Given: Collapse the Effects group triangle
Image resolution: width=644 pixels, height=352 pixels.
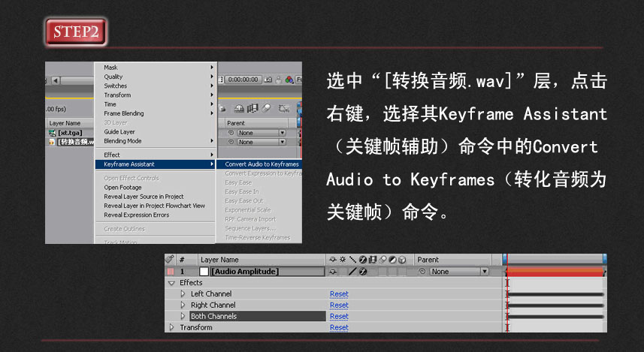Looking at the screenshot, I should (x=171, y=283).
